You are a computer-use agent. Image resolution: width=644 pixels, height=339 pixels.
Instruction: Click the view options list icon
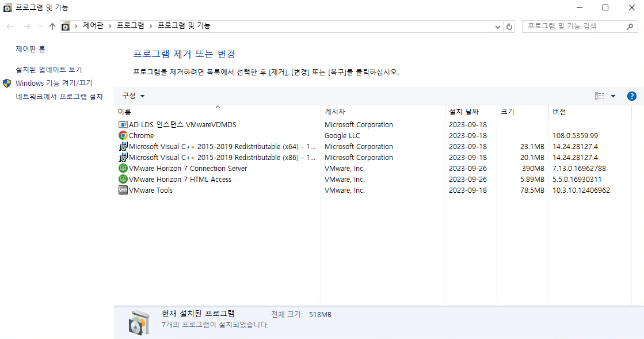[x=600, y=96]
